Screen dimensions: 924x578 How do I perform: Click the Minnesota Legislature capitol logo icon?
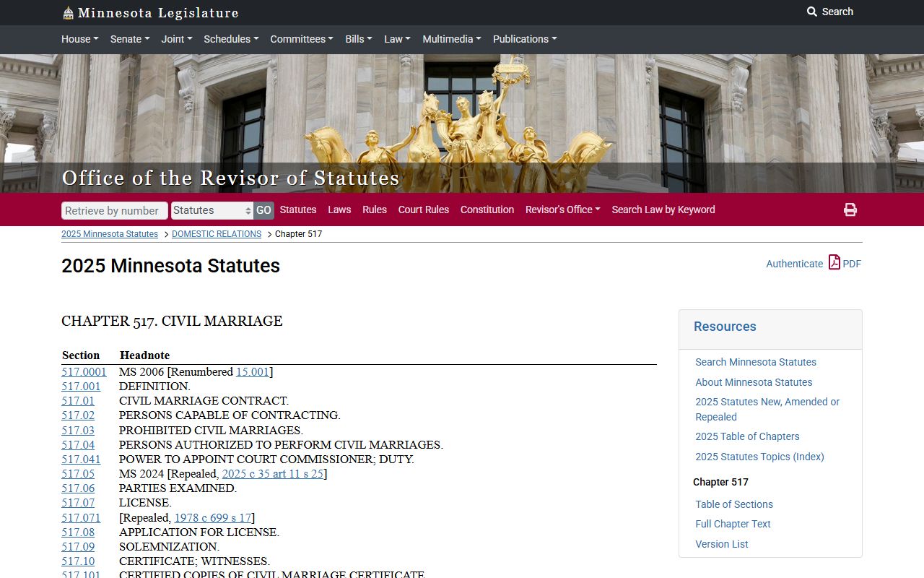(x=68, y=13)
